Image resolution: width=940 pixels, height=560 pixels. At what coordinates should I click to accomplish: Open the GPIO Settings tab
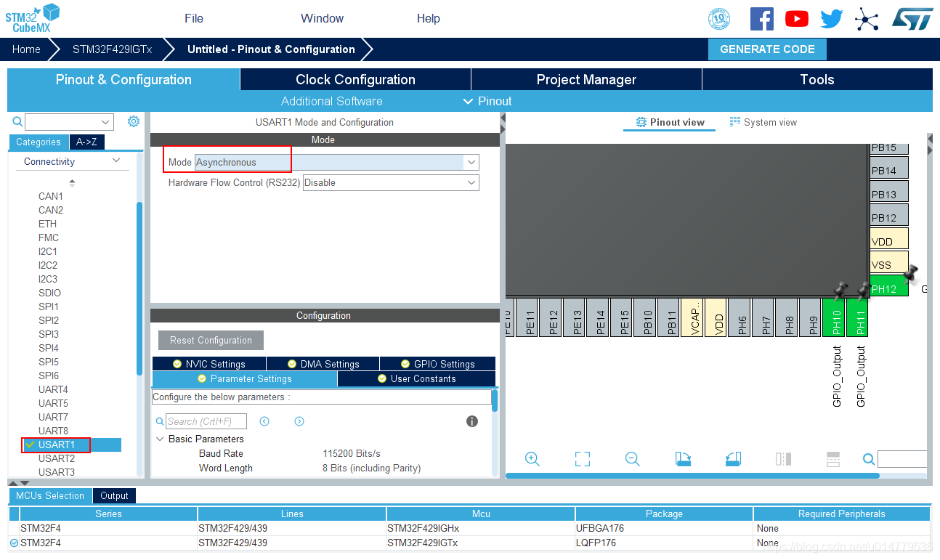tap(438, 364)
